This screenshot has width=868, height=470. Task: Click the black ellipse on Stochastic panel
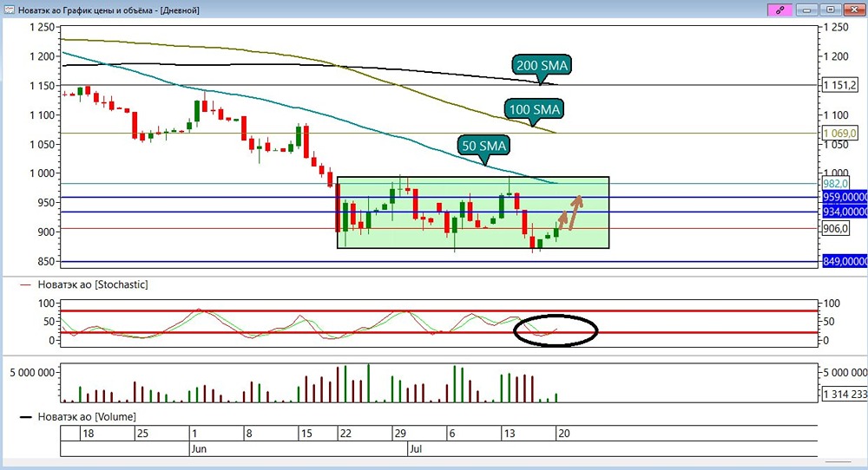point(556,330)
